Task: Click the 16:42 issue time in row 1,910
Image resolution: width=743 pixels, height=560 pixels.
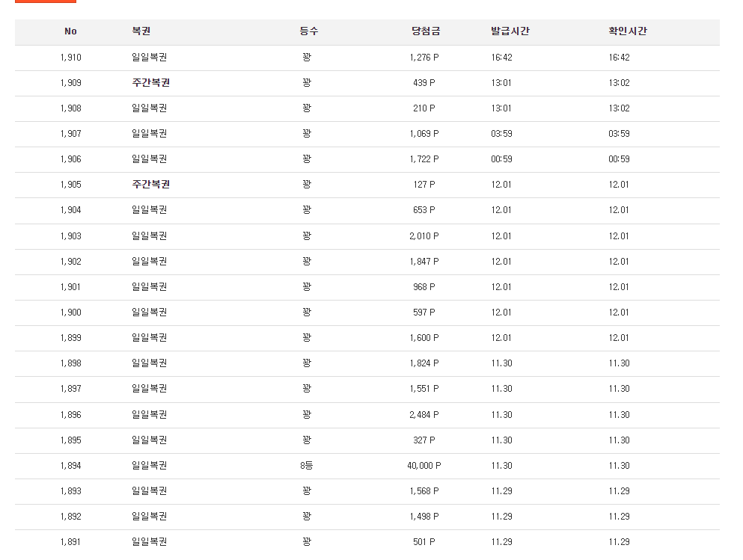Action: coord(501,58)
